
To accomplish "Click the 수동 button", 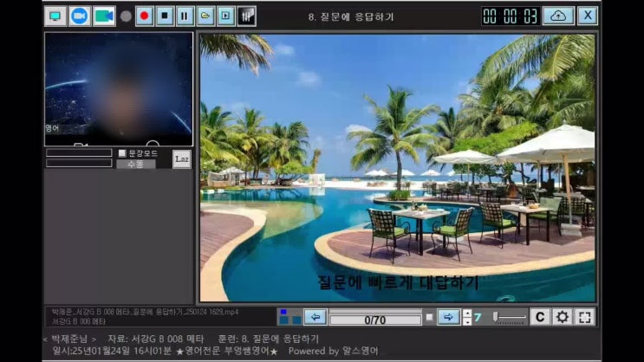I will [x=136, y=164].
